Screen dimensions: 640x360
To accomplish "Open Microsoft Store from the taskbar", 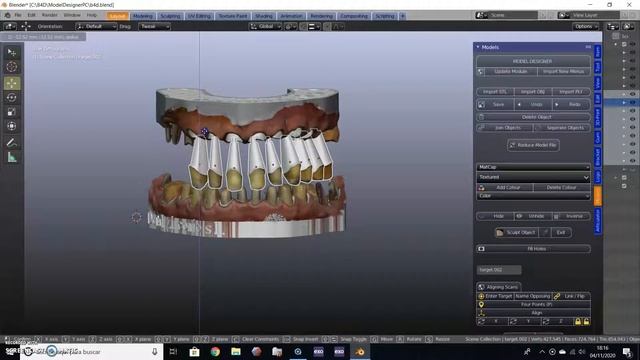I will coord(194,351).
